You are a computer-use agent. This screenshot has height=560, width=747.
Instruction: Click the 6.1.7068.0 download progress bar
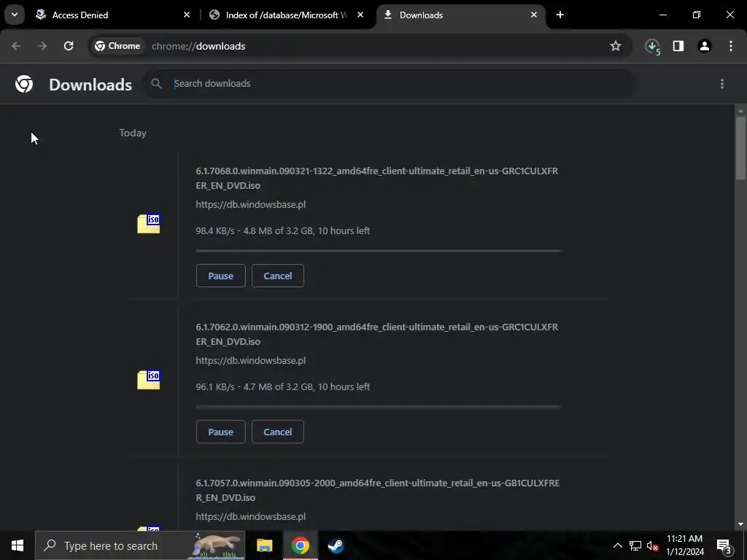pos(379,251)
